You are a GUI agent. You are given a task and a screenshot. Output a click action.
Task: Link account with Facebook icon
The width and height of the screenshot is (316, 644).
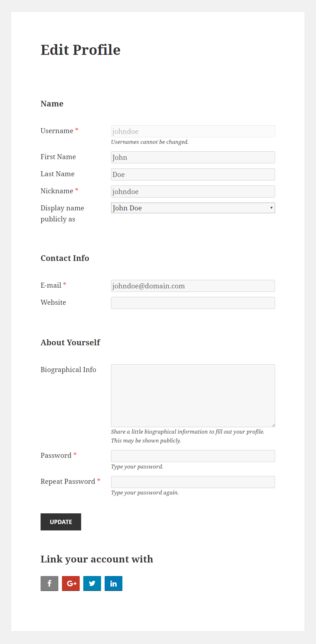click(49, 583)
